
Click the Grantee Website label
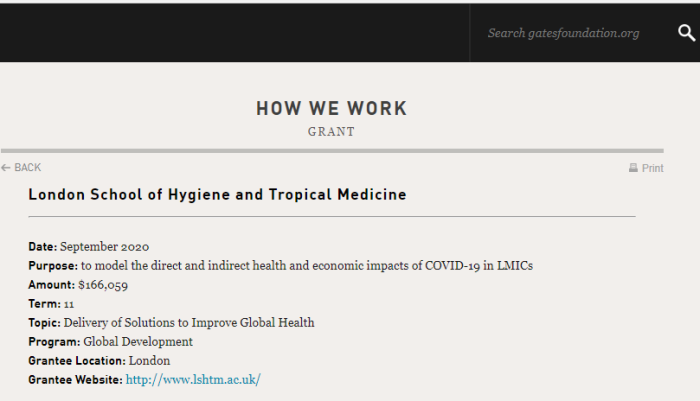(75, 380)
